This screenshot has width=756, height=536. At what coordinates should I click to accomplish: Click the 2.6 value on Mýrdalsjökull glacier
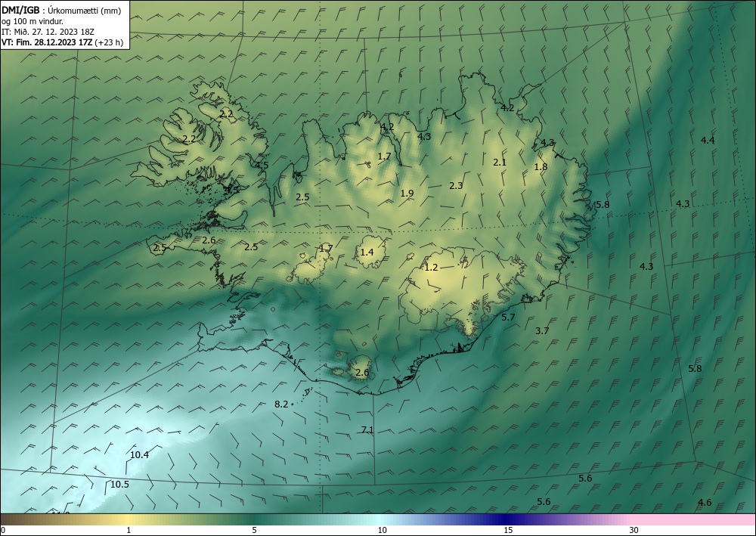362,373
